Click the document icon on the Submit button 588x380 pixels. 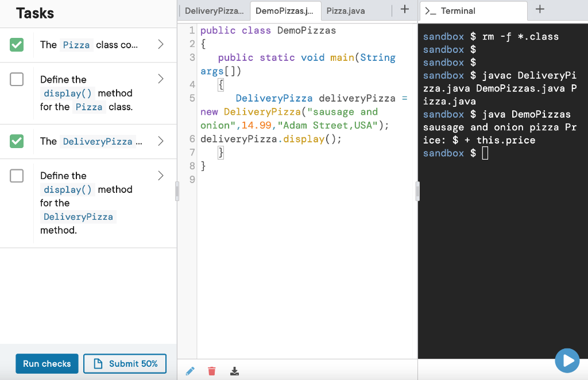[98, 363]
